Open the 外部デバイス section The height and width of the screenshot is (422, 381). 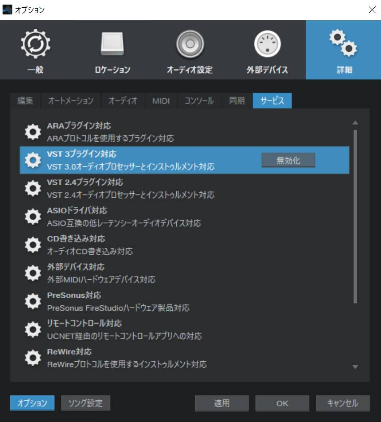point(267,50)
